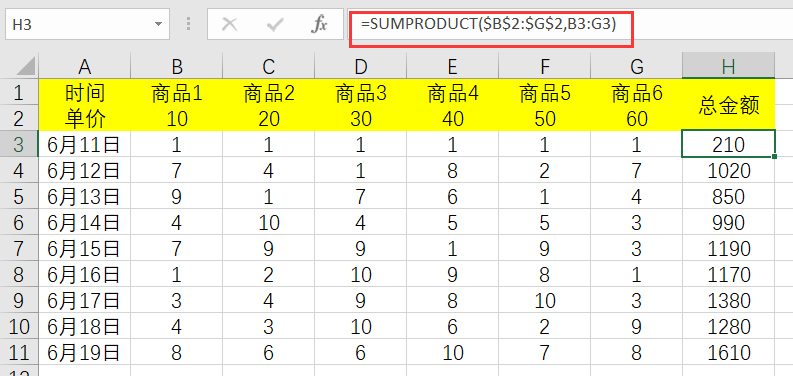
Task: Click the fill handle of cell H3
Action: 775,157
